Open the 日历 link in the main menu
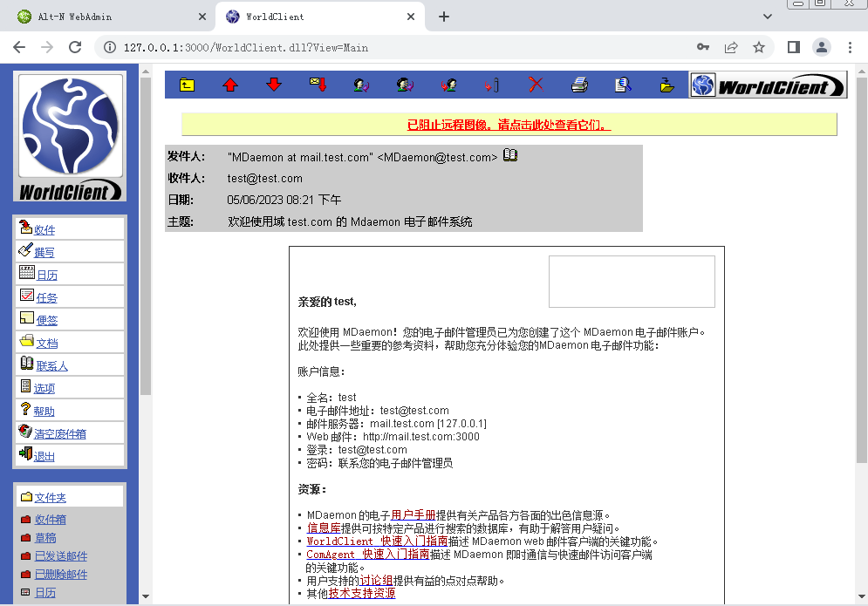The width and height of the screenshot is (868, 606). [x=47, y=276]
